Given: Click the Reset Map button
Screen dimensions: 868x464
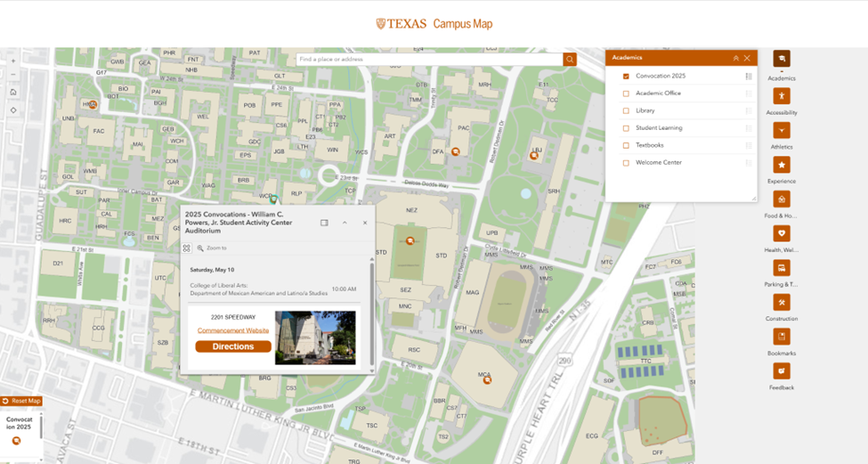Looking at the screenshot, I should 21,401.
